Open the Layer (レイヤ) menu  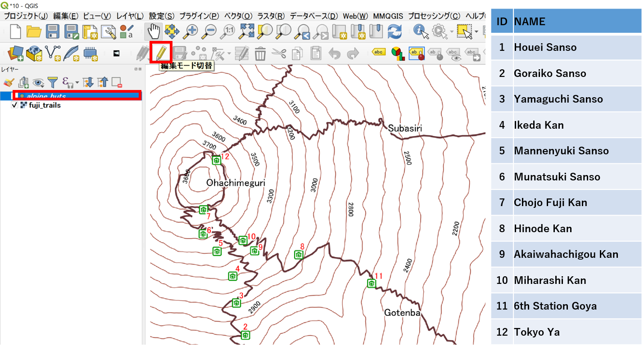click(130, 16)
